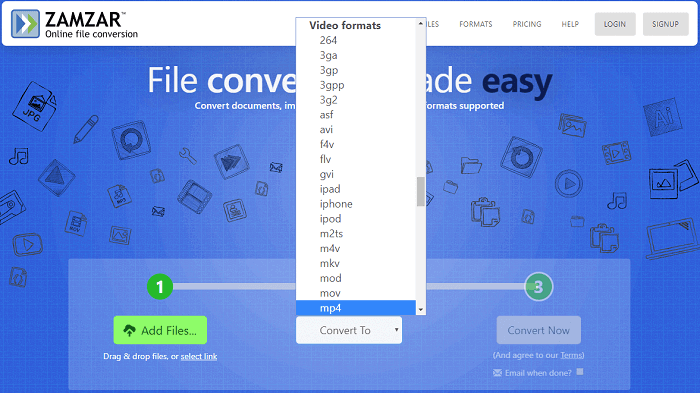This screenshot has height=393, width=700.
Task: Click the scroll down arrow in format list
Action: point(421,309)
